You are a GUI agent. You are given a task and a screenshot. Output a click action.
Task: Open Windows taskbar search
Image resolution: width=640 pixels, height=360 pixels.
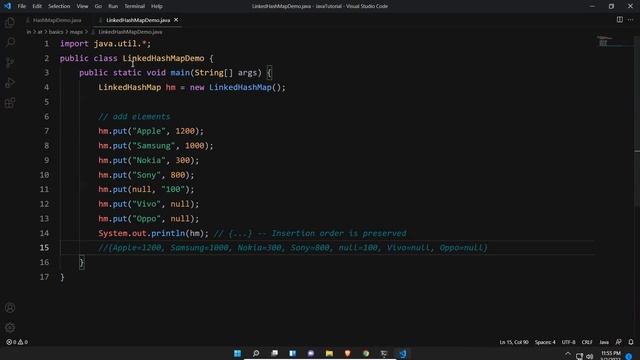256,353
